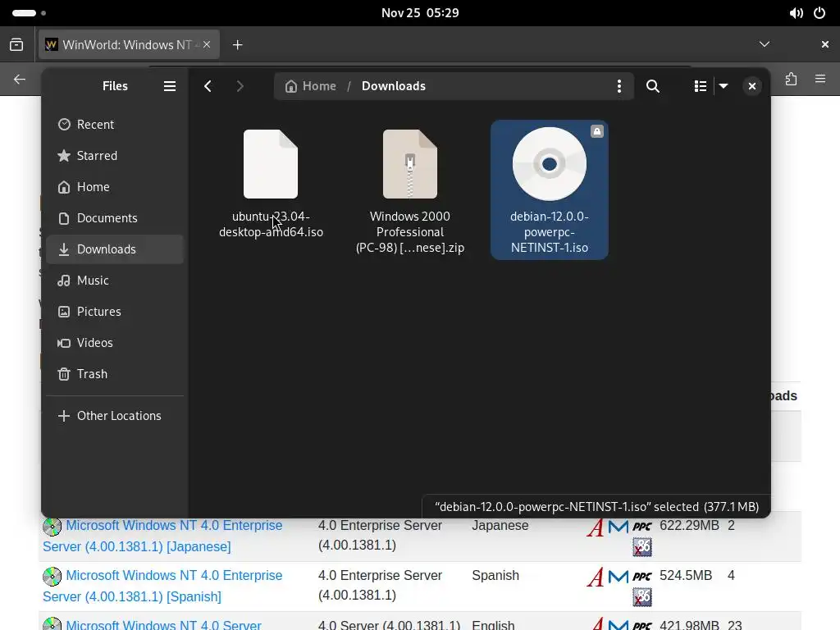Open NT 4.0 Enterprise Server Japanese link
The height and width of the screenshot is (630, 840).
[162, 536]
